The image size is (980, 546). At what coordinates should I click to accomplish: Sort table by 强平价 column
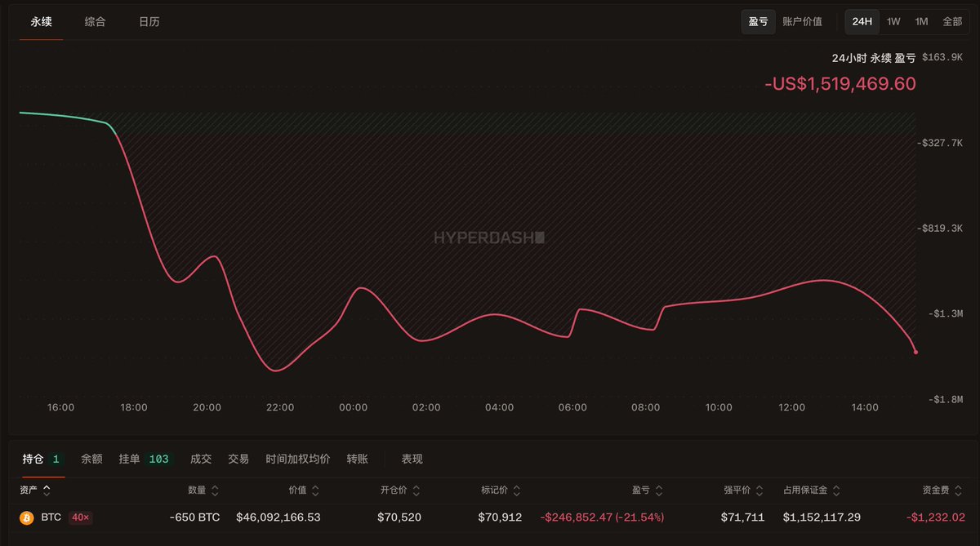point(745,491)
